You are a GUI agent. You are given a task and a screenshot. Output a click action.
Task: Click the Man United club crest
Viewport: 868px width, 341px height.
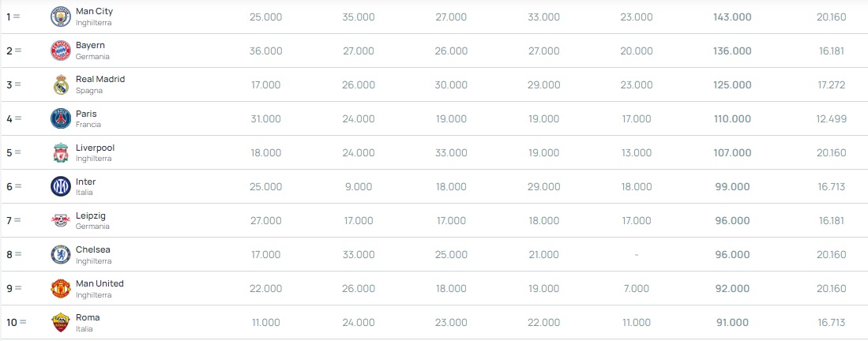pos(61,288)
